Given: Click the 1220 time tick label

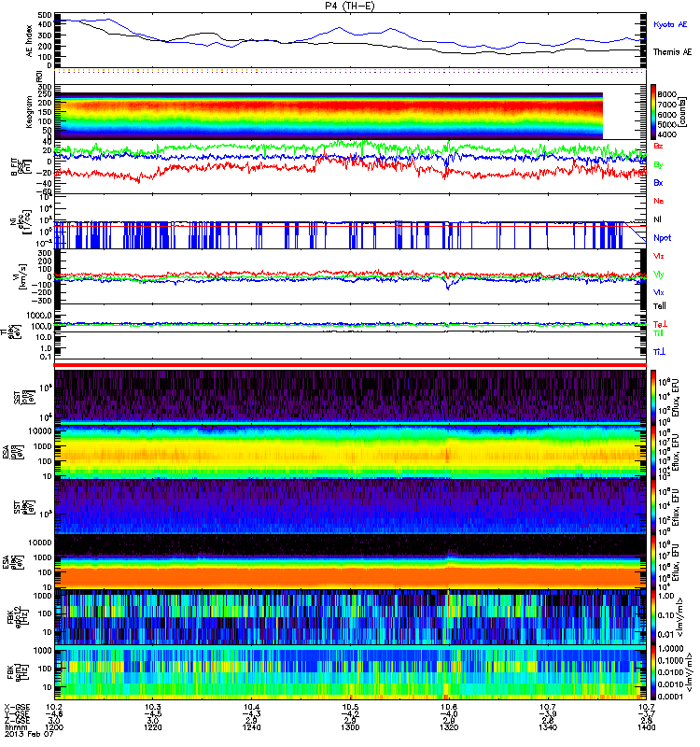Looking at the screenshot, I should click(153, 727).
